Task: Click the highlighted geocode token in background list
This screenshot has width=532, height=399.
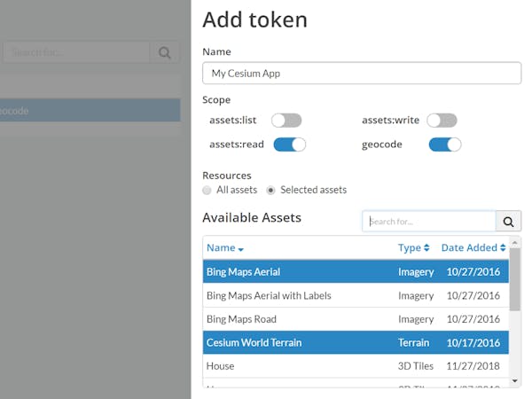Action: [x=90, y=110]
